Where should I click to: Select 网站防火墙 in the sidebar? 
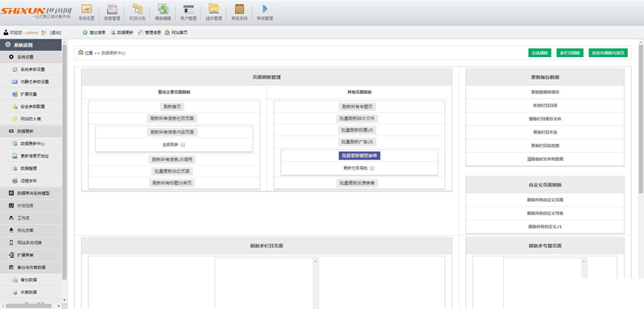31,119
